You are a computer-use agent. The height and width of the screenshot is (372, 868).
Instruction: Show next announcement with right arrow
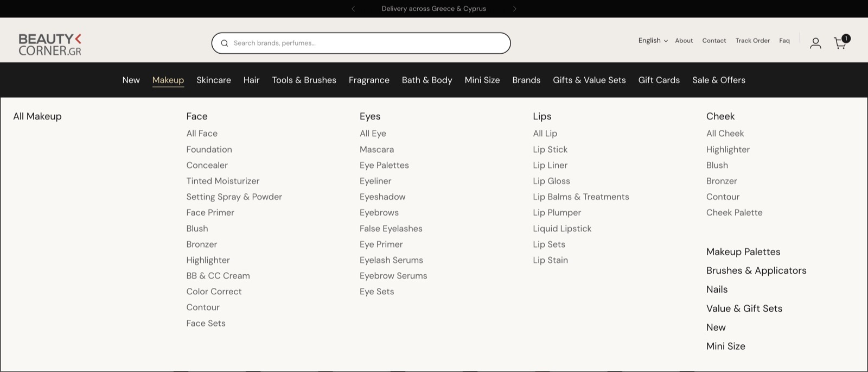click(x=514, y=9)
